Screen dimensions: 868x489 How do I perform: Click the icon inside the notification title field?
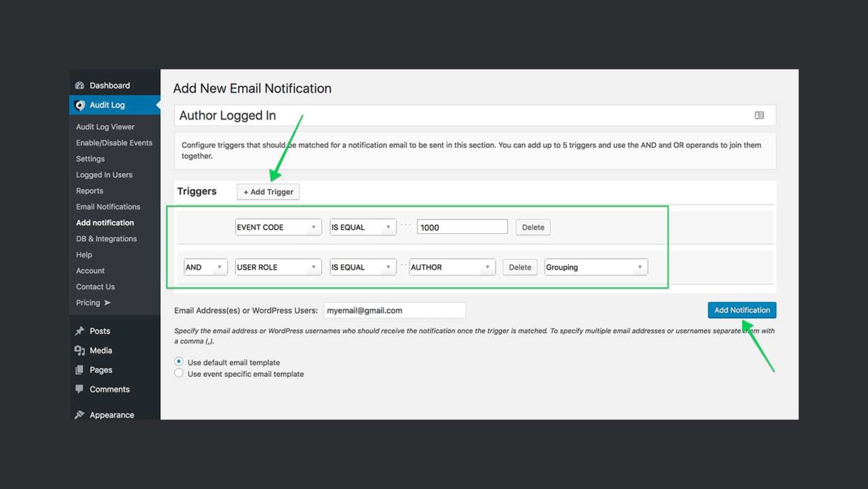tap(759, 115)
